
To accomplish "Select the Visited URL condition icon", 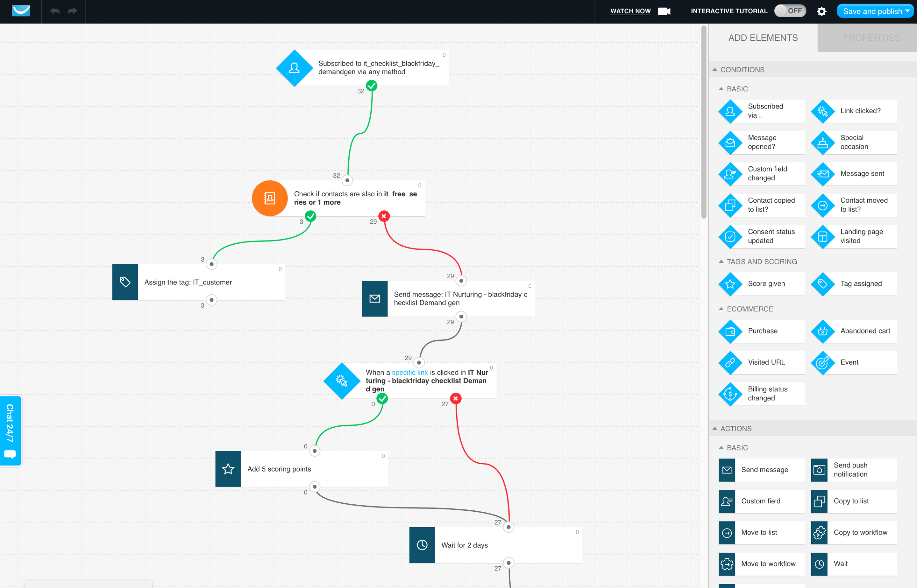I will pyautogui.click(x=729, y=361).
